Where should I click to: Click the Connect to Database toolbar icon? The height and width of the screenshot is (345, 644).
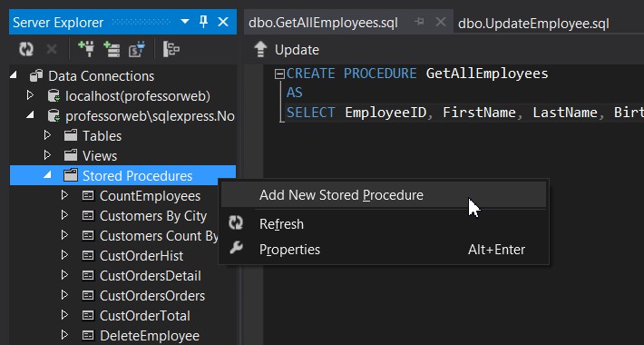pyautogui.click(x=86, y=49)
